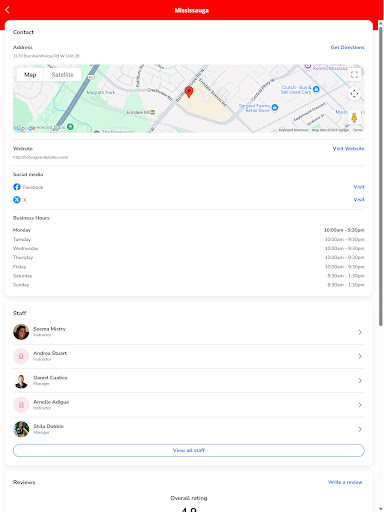
Task: Open Daniel Cuatico's profile photo
Action: click(21, 381)
